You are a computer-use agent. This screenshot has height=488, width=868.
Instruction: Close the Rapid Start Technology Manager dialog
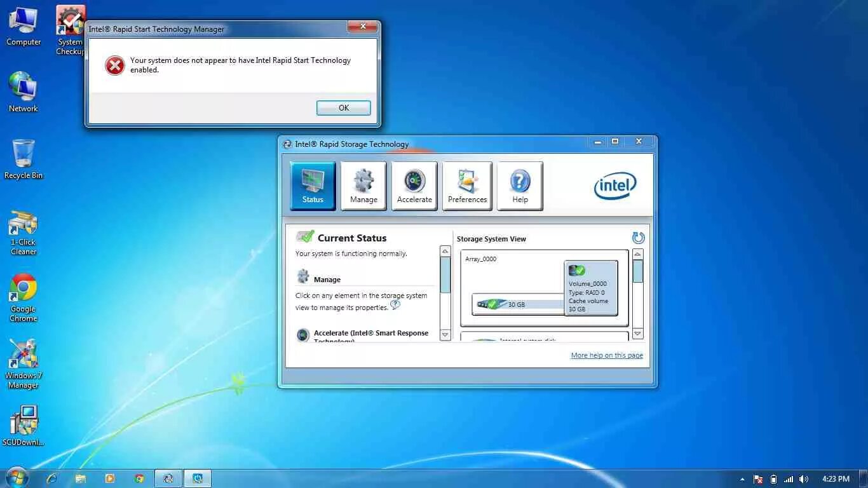click(363, 27)
